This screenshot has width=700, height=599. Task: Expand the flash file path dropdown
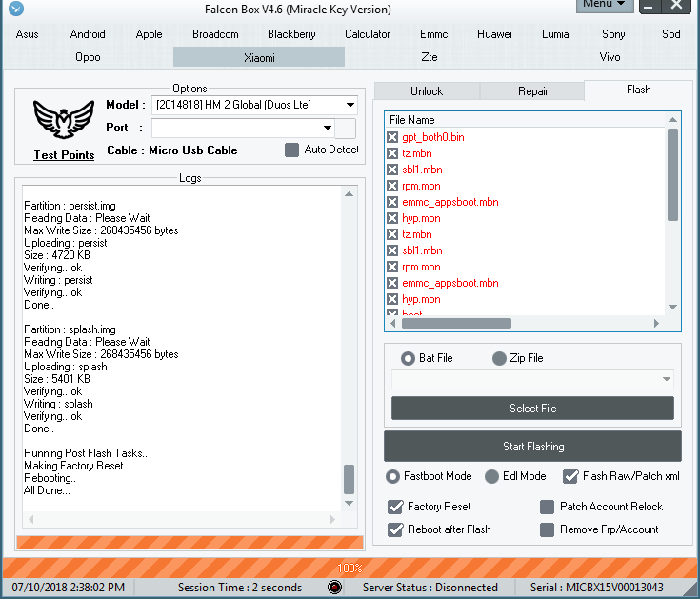pyautogui.click(x=666, y=379)
